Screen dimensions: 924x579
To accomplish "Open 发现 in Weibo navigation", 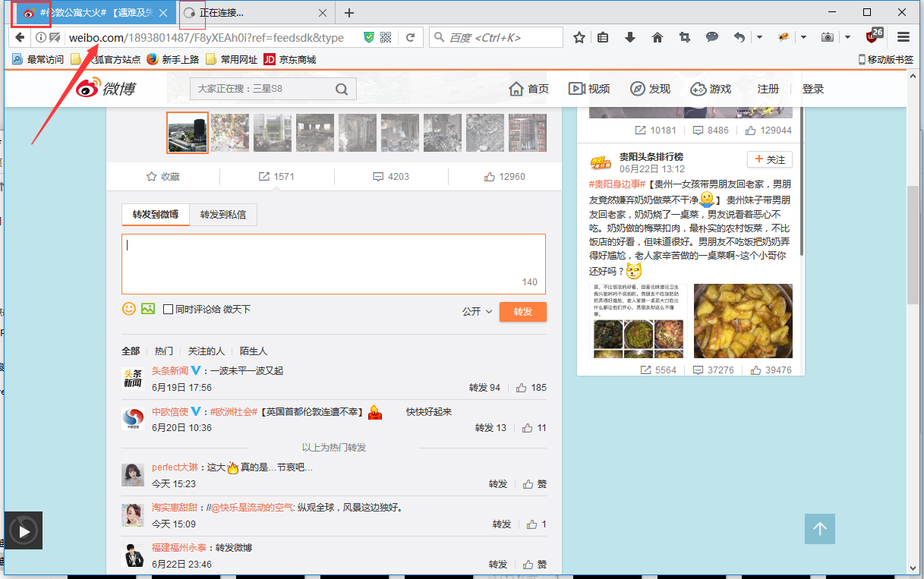I will (x=650, y=89).
